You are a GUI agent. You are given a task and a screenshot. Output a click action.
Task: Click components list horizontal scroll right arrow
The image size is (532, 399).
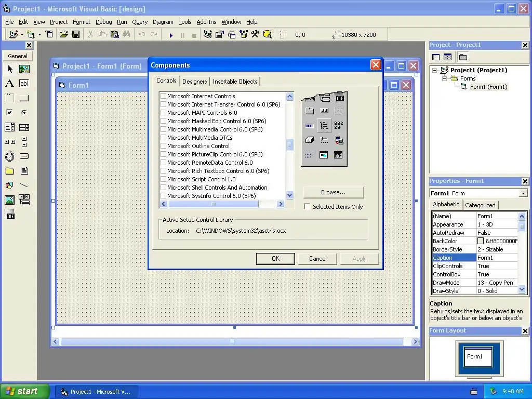click(x=281, y=204)
